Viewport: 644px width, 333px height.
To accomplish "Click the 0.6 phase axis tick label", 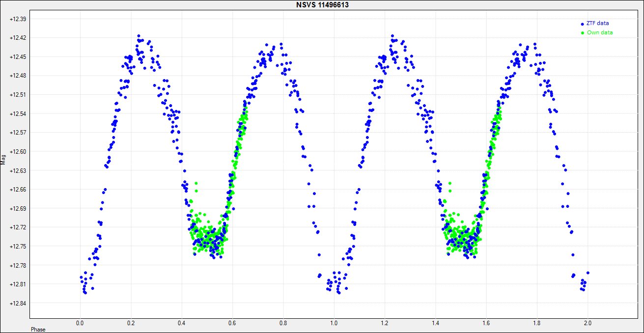I will [x=232, y=323].
